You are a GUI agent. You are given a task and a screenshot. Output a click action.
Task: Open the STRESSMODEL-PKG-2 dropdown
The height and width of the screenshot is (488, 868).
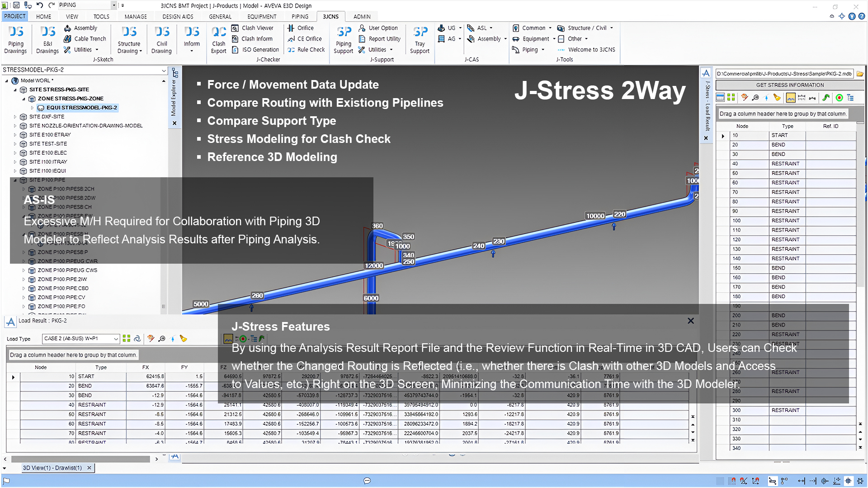coord(164,70)
